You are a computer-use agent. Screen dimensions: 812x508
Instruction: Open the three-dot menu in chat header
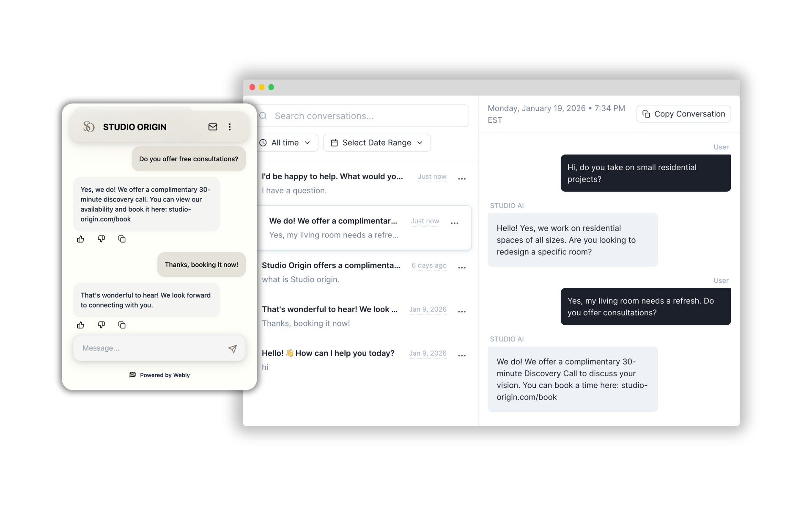click(x=229, y=127)
